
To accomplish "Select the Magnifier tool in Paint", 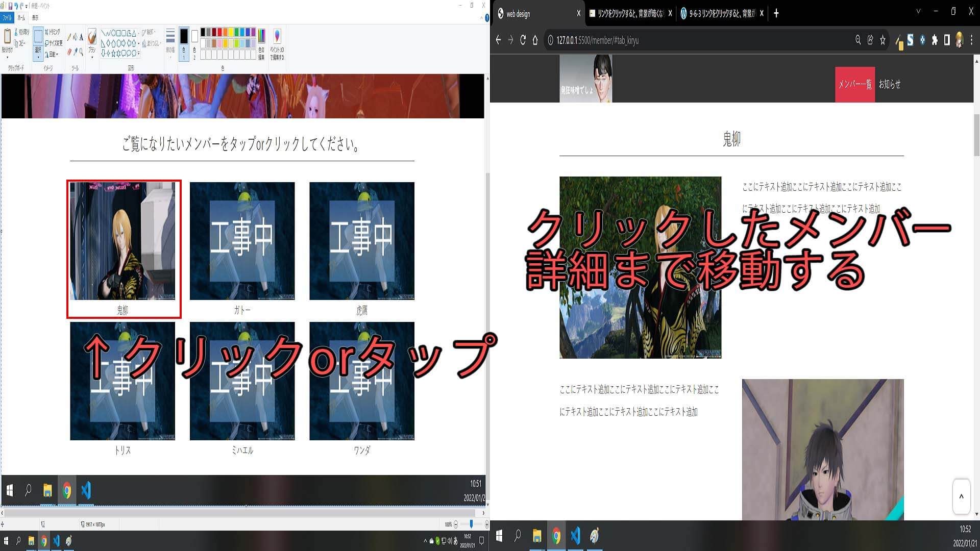I will tap(81, 52).
